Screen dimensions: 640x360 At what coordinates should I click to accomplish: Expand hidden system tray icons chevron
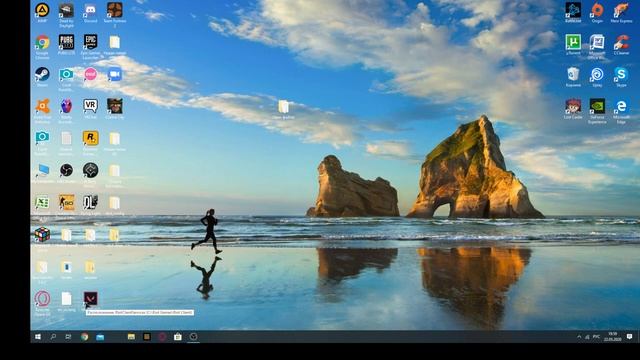579,337
